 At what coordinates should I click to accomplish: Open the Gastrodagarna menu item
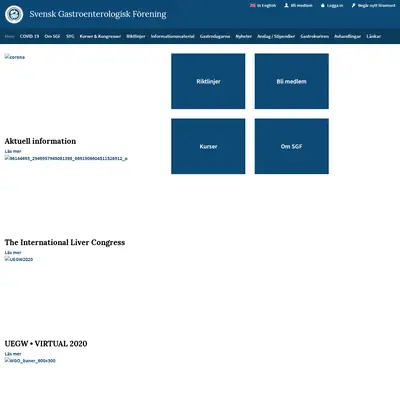(x=215, y=36)
